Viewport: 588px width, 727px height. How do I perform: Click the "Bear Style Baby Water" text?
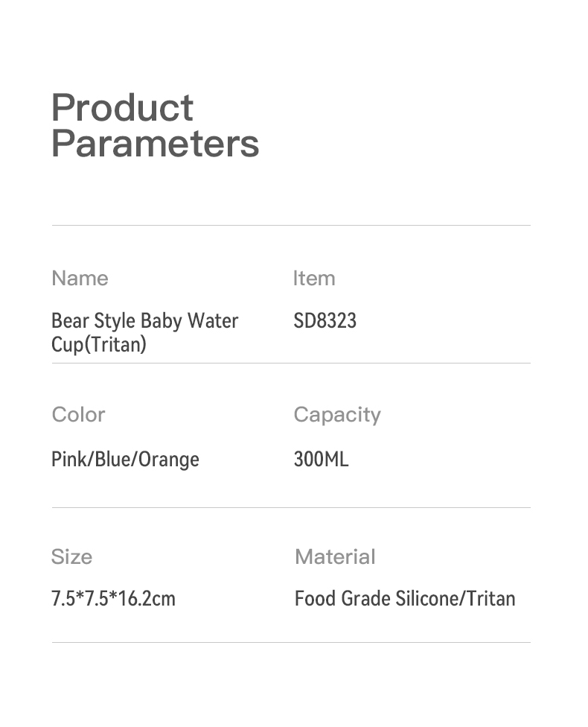[x=144, y=321]
